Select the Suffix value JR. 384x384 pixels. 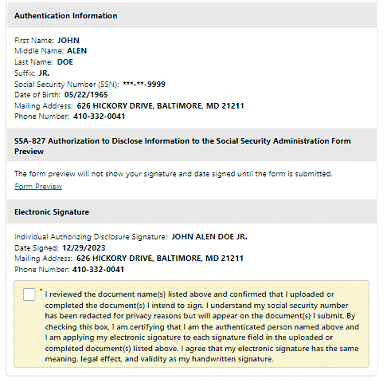coord(44,73)
